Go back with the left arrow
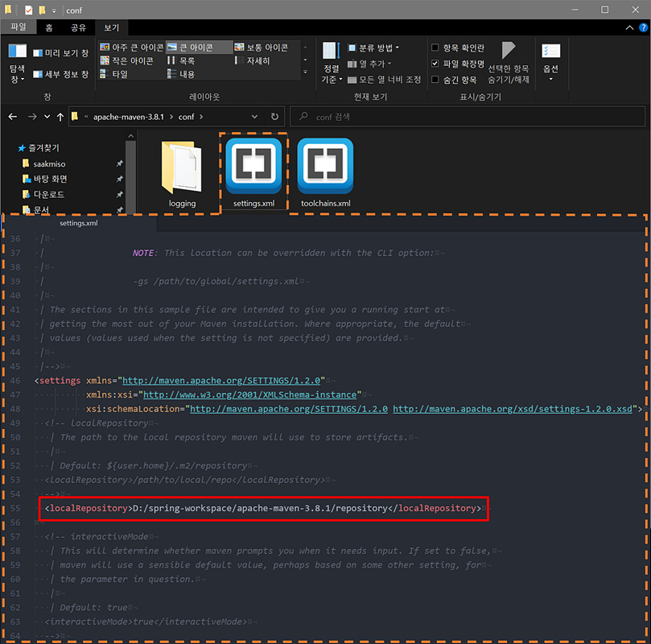 click(13, 117)
